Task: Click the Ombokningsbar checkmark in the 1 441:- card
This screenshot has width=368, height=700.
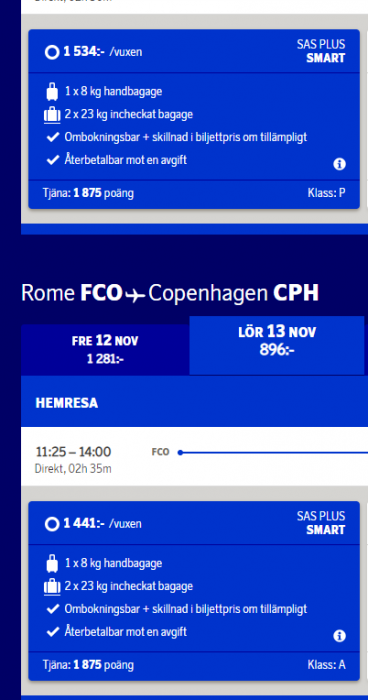Action: pyautogui.click(x=53, y=609)
